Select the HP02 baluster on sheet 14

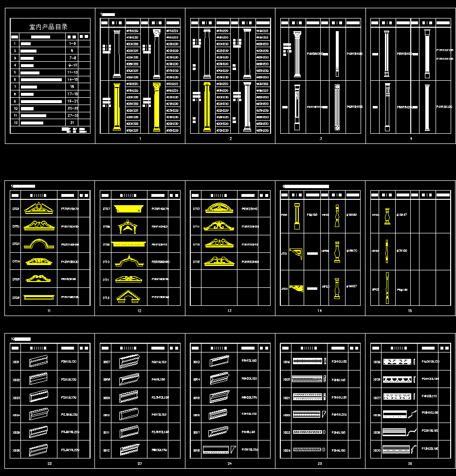click(336, 251)
